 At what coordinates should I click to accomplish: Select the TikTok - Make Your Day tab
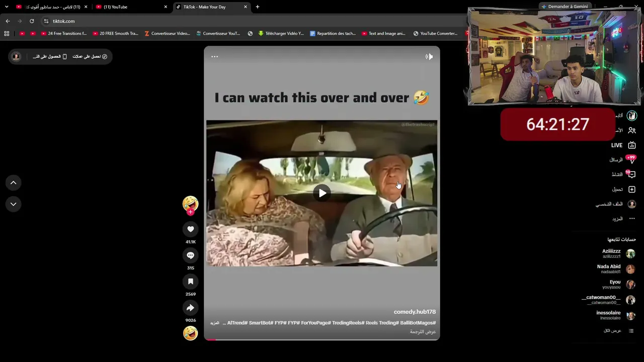pyautogui.click(x=211, y=7)
